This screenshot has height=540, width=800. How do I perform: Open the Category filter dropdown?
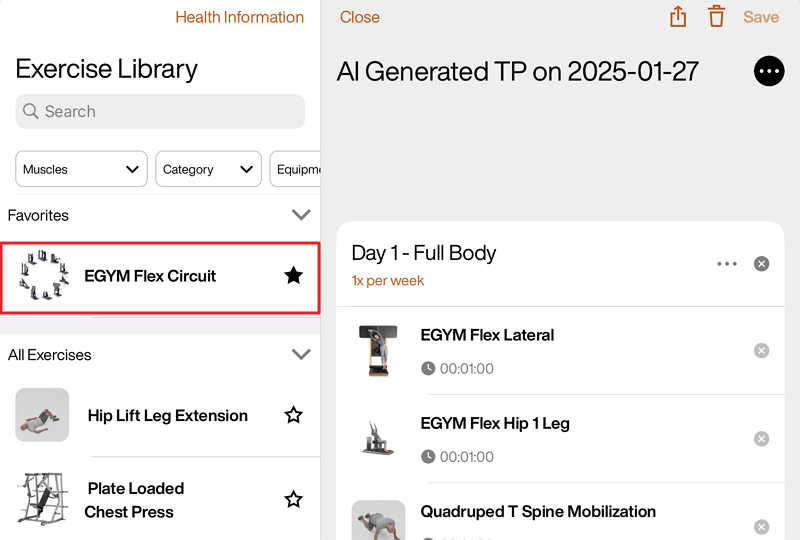coord(208,169)
